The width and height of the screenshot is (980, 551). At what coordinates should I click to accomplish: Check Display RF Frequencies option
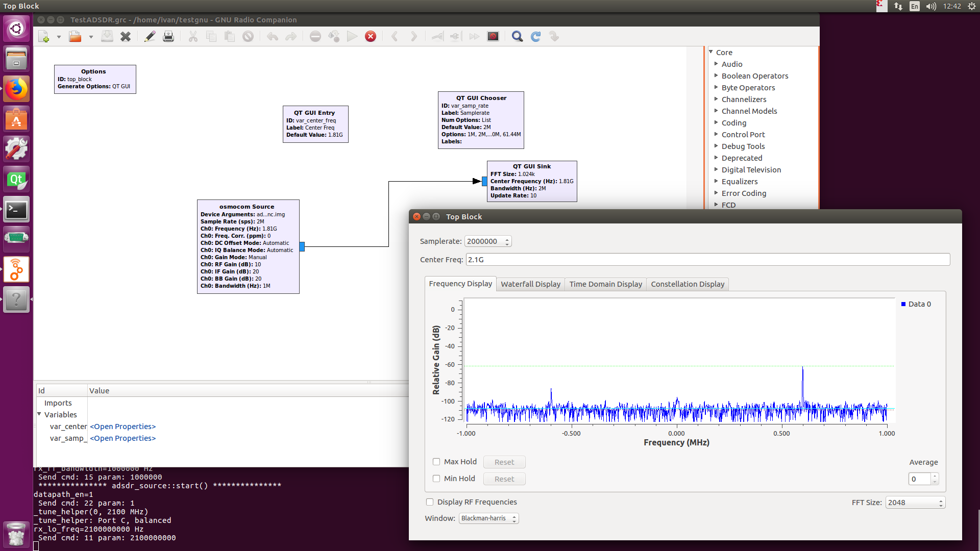tap(430, 502)
